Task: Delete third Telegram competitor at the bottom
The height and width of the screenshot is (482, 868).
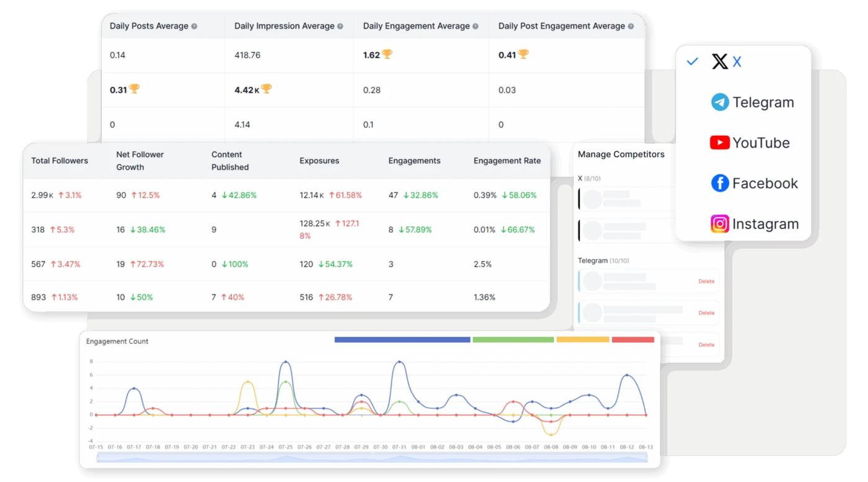Action: click(706, 345)
